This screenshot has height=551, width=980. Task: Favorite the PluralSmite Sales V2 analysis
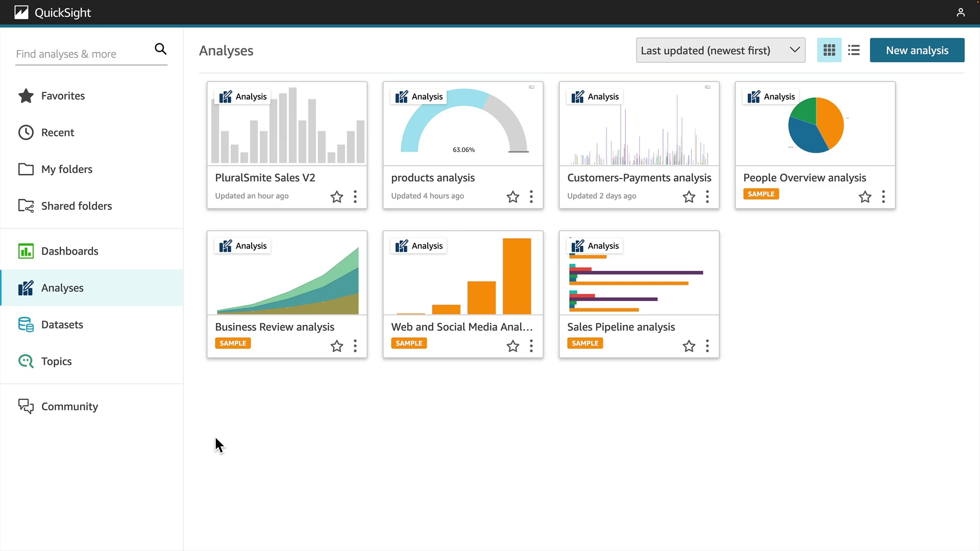click(336, 196)
